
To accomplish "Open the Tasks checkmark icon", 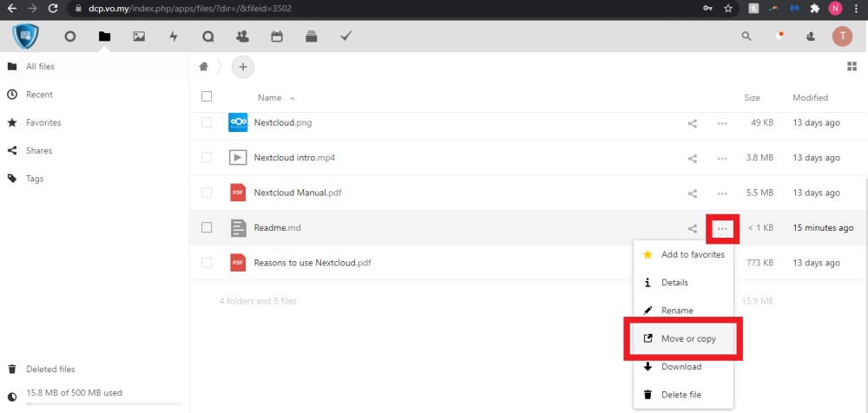I will tap(345, 36).
